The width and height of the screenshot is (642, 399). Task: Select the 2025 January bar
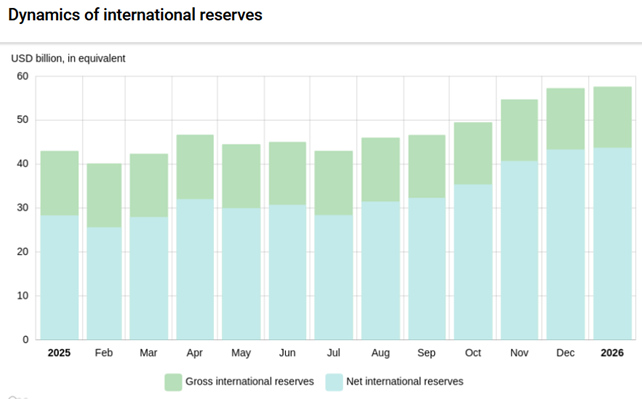point(59,245)
